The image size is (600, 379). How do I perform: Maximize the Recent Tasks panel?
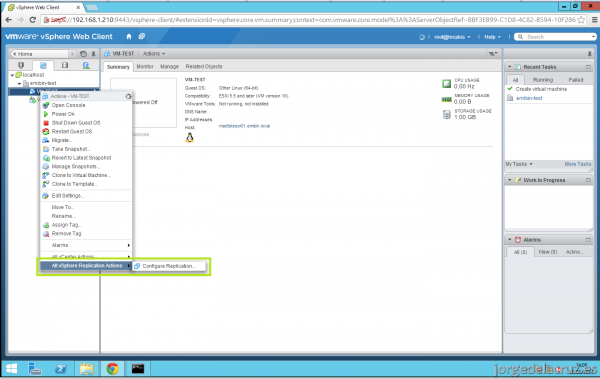588,67
